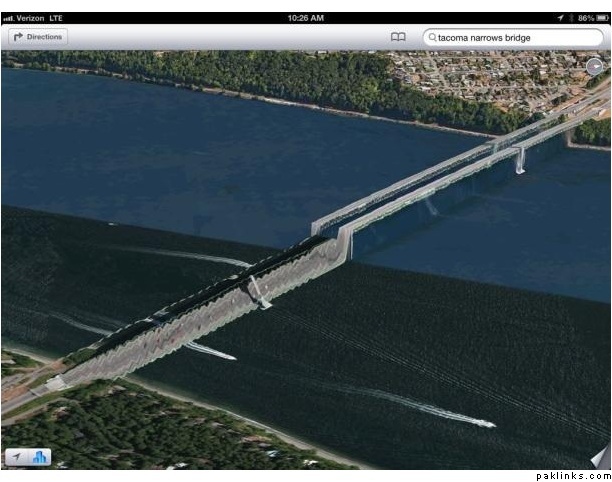The image size is (612, 482).
Task: Tap the compass icon to reset north
Action: click(x=594, y=66)
